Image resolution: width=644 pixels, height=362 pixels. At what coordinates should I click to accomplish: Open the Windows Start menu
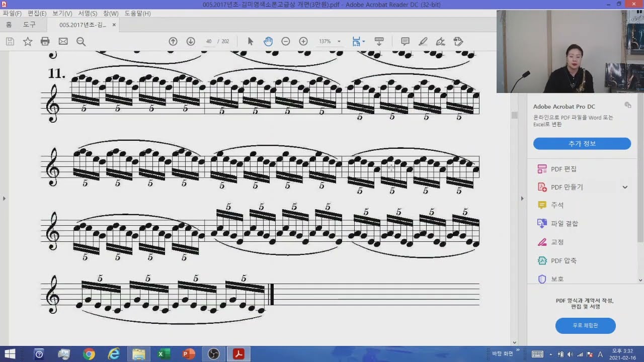tap(10, 354)
